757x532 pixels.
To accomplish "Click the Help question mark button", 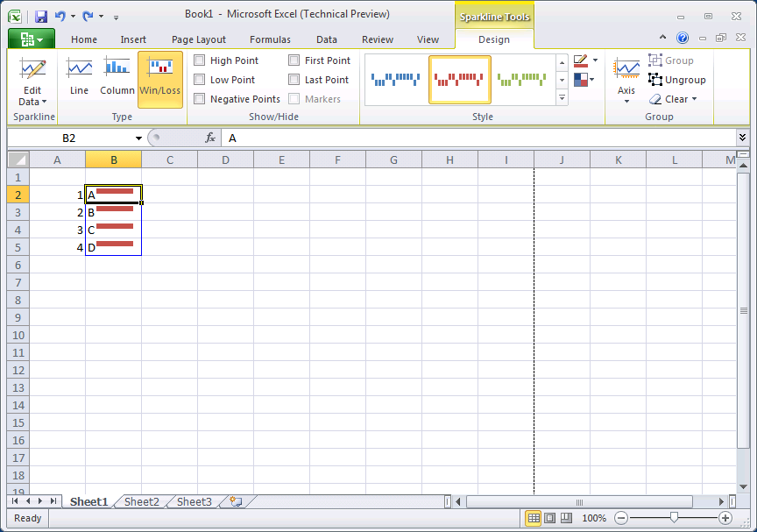I will 683,38.
